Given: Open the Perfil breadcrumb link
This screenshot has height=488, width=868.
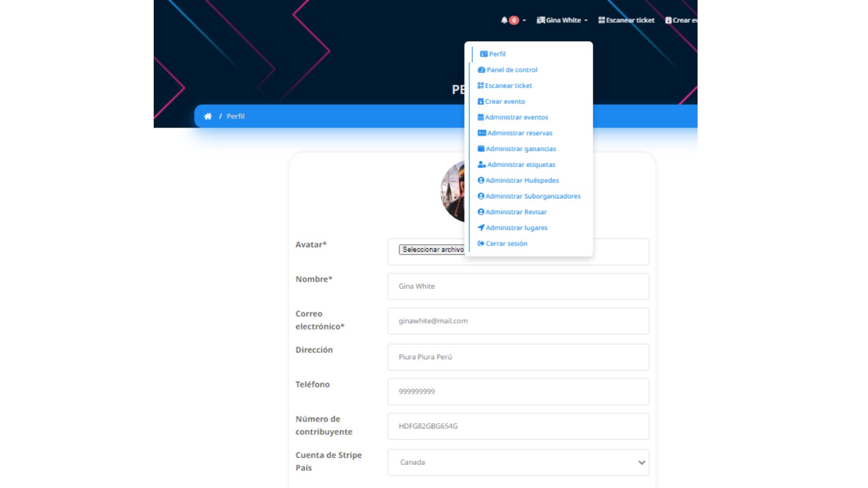Looking at the screenshot, I should click(x=235, y=116).
